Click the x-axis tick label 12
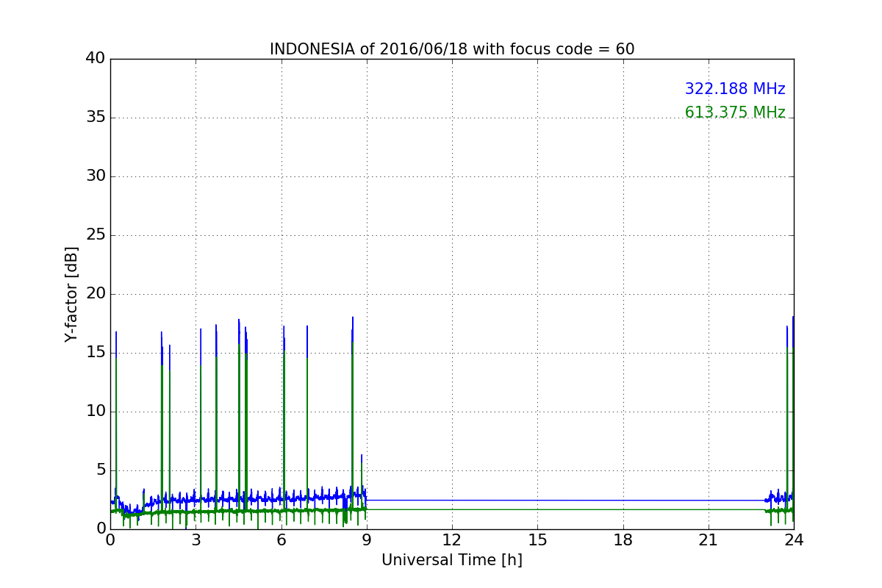Image resolution: width=882 pixels, height=588 pixels. coord(452,540)
